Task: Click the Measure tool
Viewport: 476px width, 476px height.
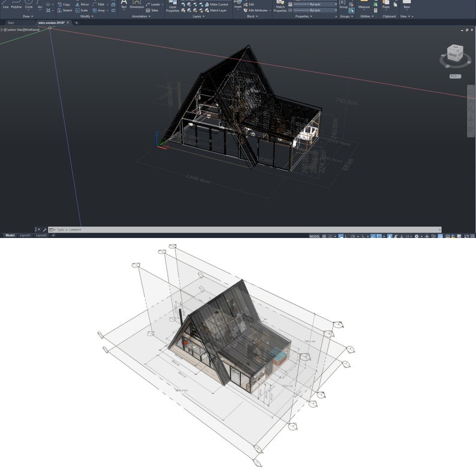Action: 364,5
